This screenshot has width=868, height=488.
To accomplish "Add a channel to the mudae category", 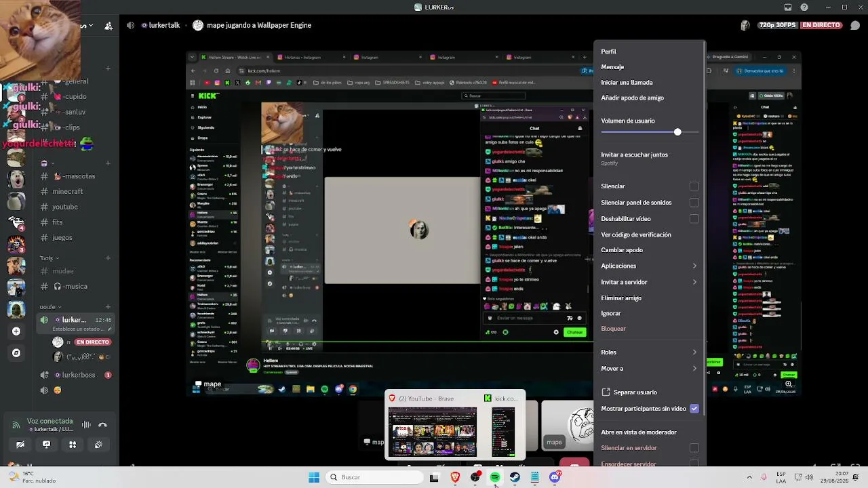I will [108, 258].
